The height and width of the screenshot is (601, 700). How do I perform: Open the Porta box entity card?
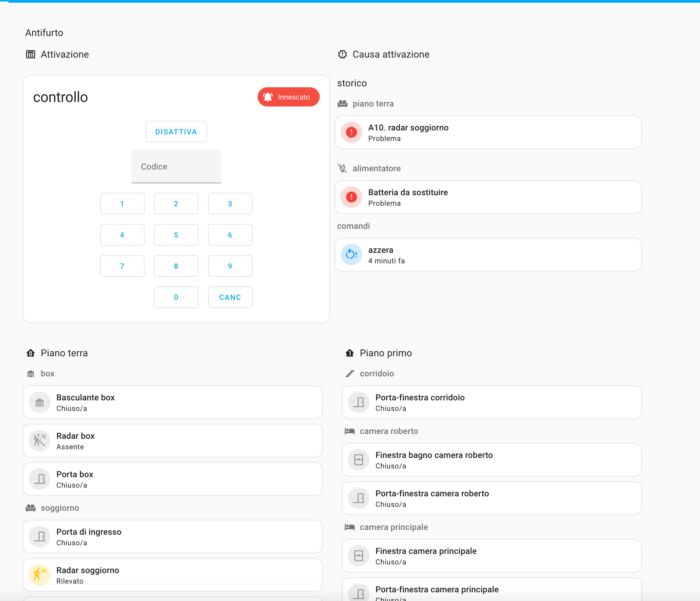[172, 479]
